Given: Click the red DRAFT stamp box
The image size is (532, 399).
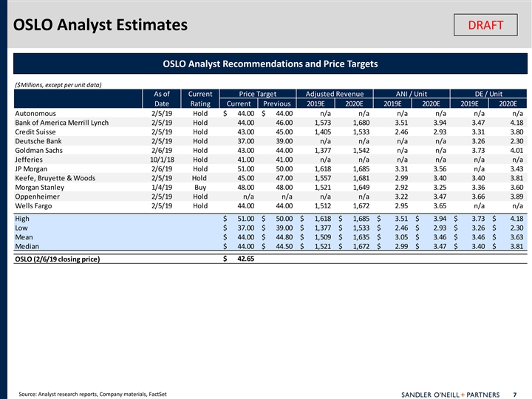Looking at the screenshot, I should (x=485, y=25).
